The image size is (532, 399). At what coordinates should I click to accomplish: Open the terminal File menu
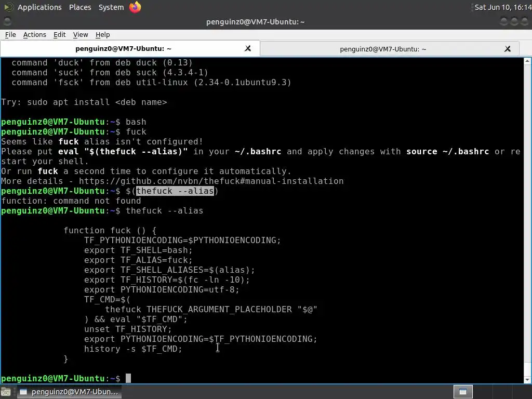[10, 35]
